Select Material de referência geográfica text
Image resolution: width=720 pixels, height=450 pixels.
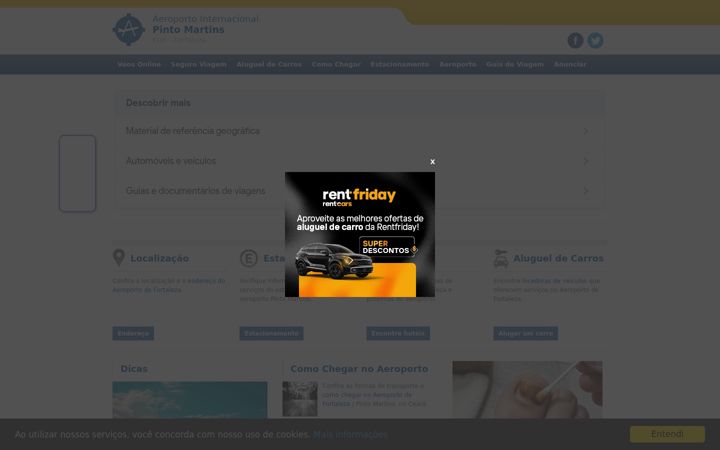pos(193,131)
